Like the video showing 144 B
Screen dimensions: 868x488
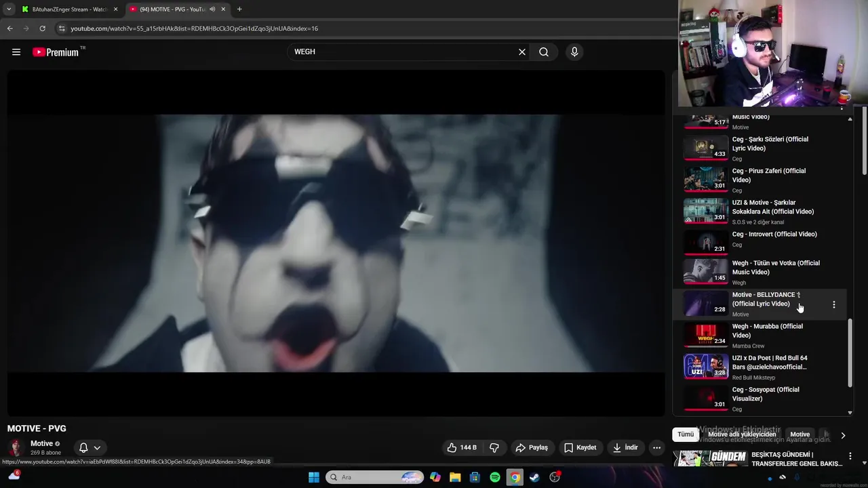tap(461, 447)
